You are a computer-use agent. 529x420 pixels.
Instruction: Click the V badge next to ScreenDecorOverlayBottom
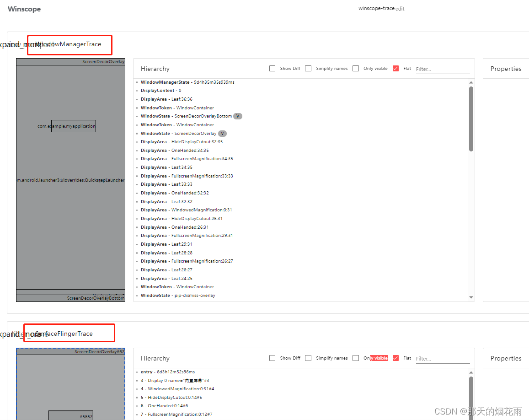pyautogui.click(x=238, y=116)
